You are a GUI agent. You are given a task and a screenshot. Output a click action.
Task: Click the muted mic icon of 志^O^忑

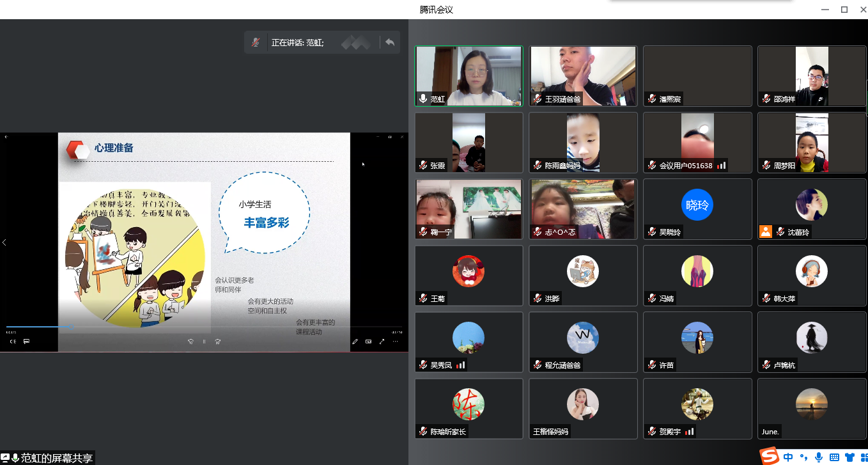538,232
